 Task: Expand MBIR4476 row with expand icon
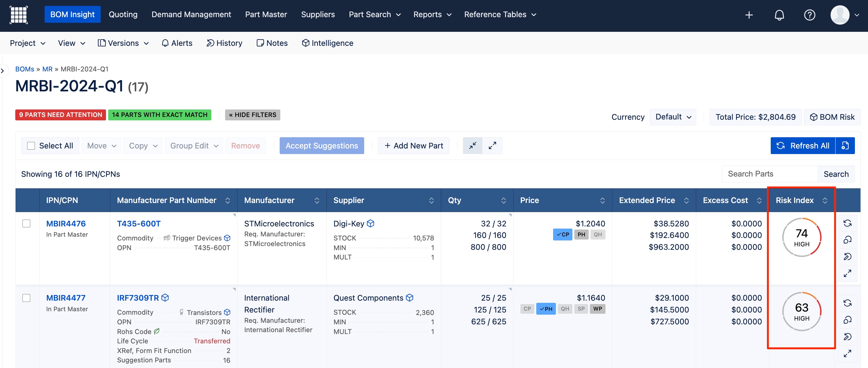tap(847, 273)
